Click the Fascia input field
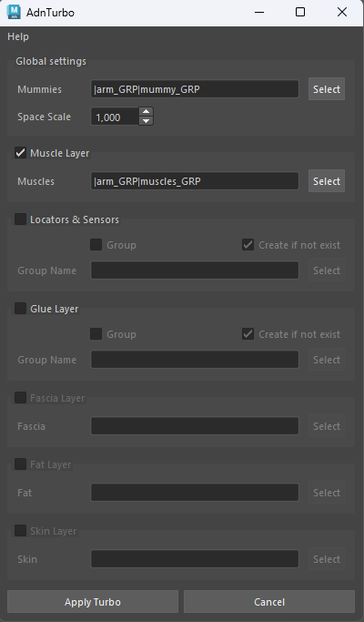The height and width of the screenshot is (622, 364). click(195, 425)
